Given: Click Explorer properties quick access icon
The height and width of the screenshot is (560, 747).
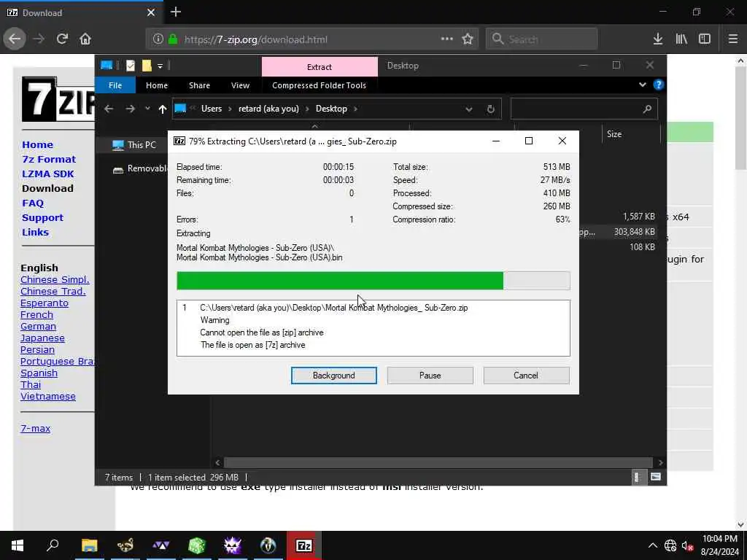Looking at the screenshot, I should (131, 66).
